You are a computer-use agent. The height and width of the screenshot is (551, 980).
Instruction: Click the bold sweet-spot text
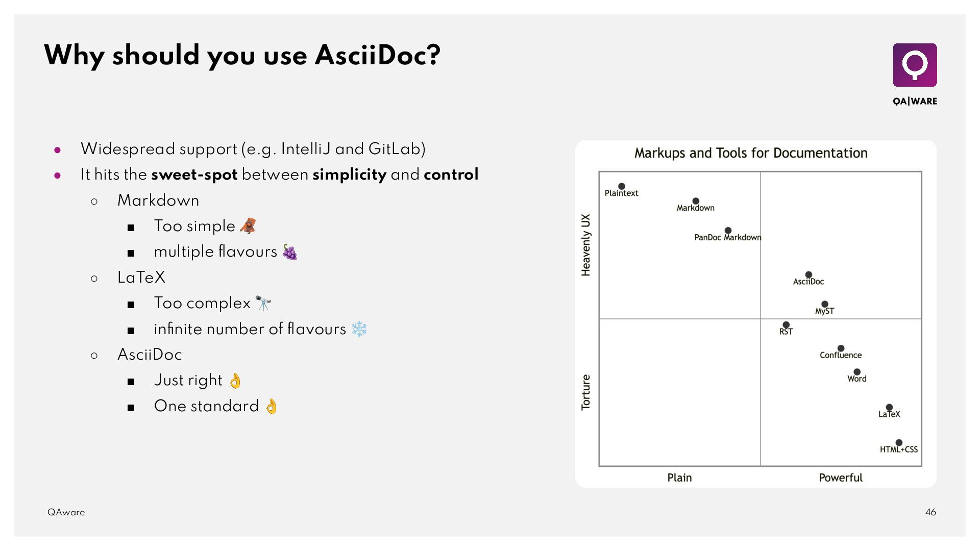point(194,174)
